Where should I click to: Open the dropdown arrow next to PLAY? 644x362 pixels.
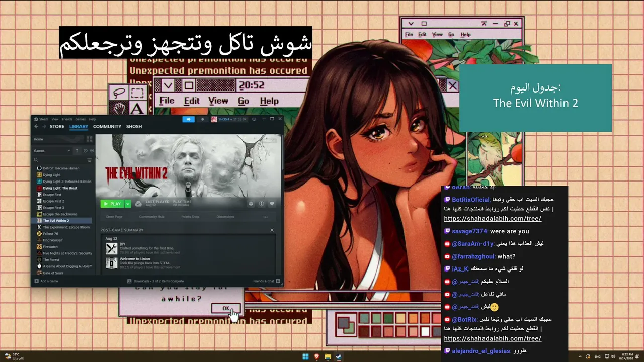pos(128,204)
